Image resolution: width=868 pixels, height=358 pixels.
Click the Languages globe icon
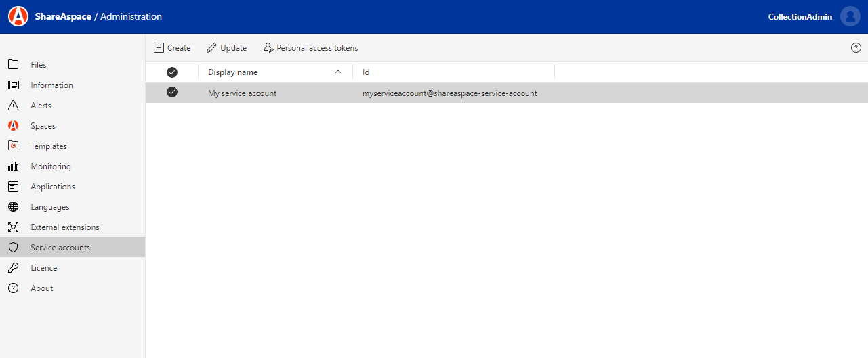[x=13, y=207]
